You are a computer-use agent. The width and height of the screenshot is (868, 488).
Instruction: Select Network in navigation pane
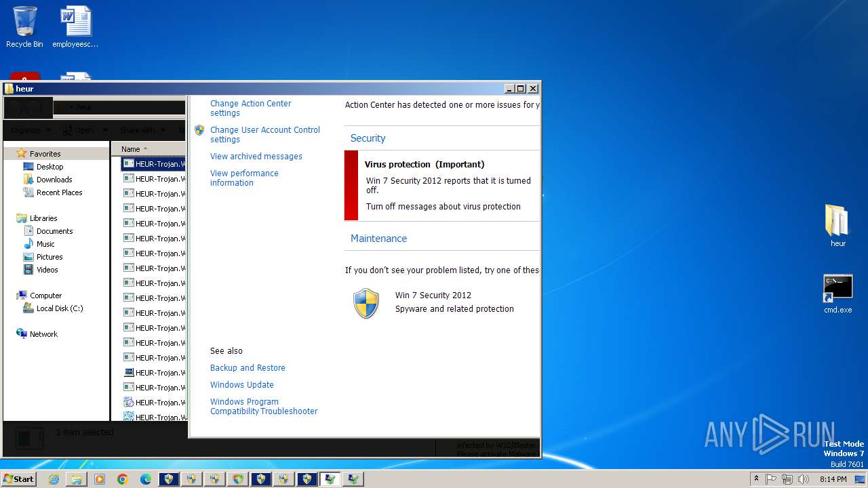click(x=43, y=334)
